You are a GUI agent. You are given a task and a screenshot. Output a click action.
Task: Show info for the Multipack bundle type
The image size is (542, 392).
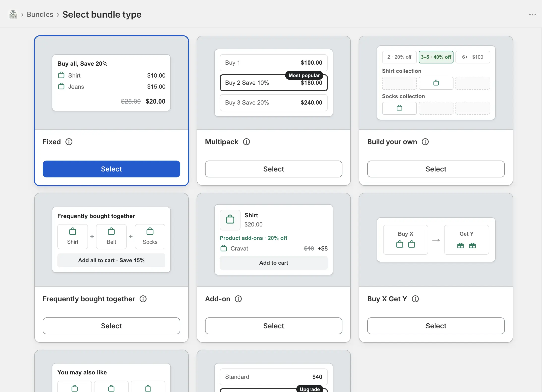click(x=246, y=142)
